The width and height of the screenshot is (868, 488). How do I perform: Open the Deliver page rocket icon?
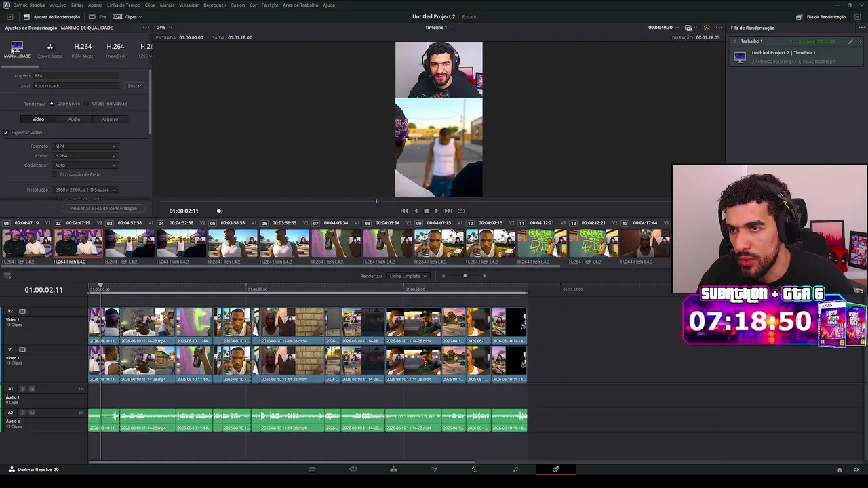pos(556,469)
